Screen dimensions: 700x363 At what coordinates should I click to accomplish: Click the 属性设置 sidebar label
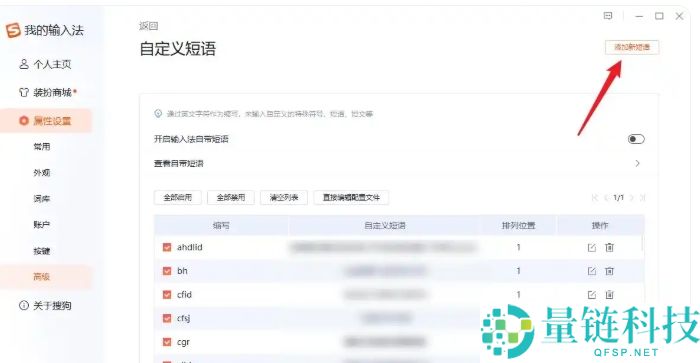tap(52, 121)
